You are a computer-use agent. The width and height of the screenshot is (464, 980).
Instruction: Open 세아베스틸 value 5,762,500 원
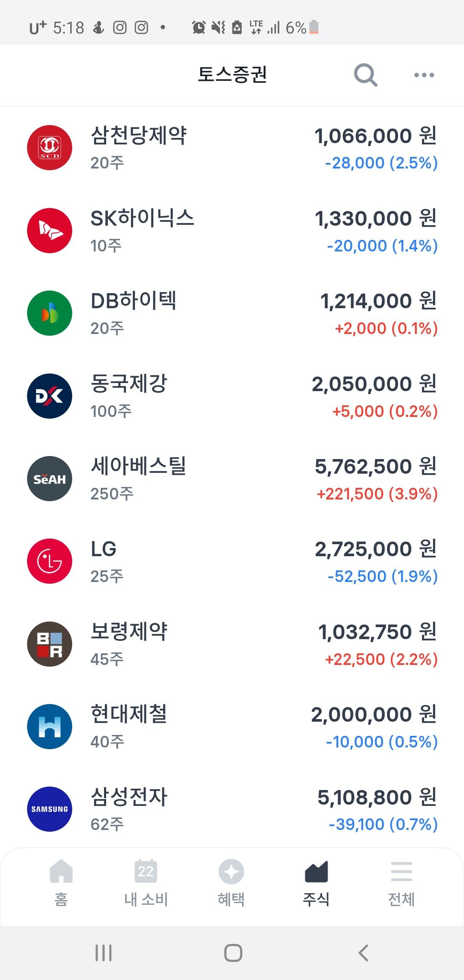point(375,466)
